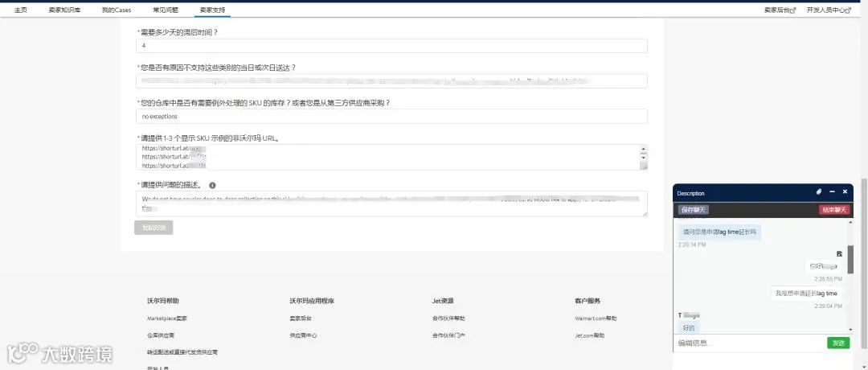
Task: Open Marketplace卖家 footer link
Action: click(x=167, y=319)
